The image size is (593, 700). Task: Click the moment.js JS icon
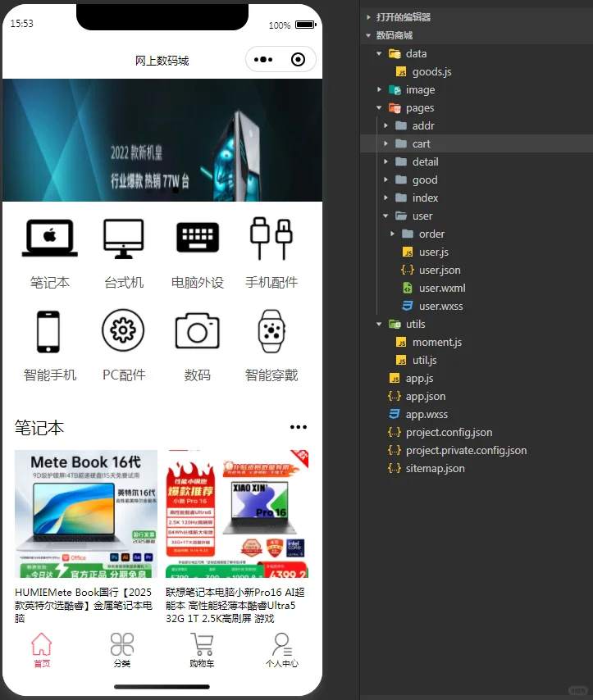coord(401,343)
